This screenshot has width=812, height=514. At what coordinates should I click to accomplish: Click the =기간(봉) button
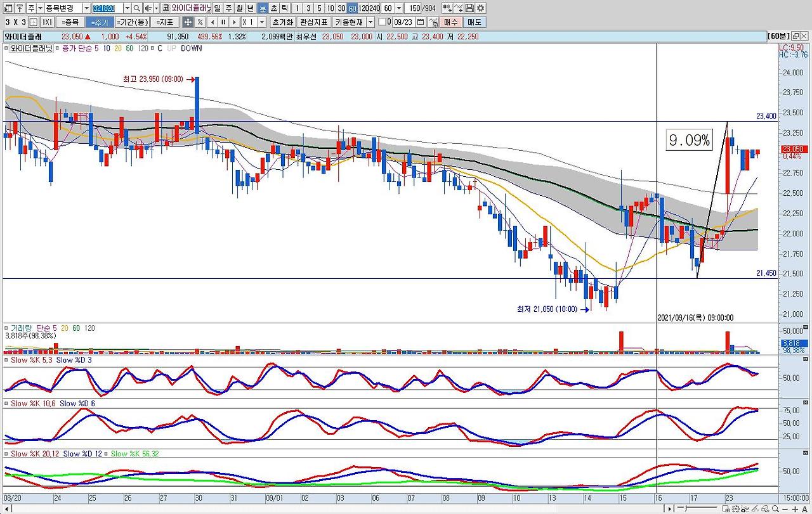pyautogui.click(x=133, y=22)
